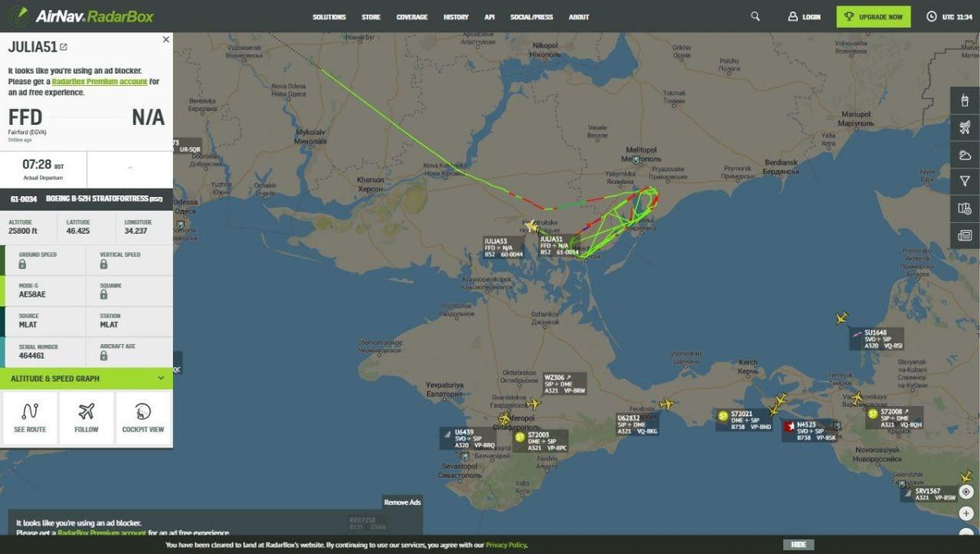Viewport: 980px width, 554px height.
Task: Open the map settings sidebar icon
Action: (965, 208)
